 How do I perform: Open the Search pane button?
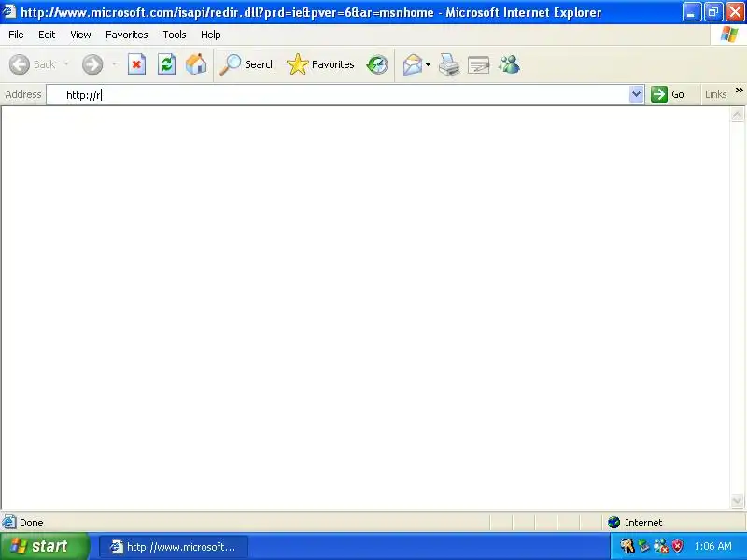247,64
